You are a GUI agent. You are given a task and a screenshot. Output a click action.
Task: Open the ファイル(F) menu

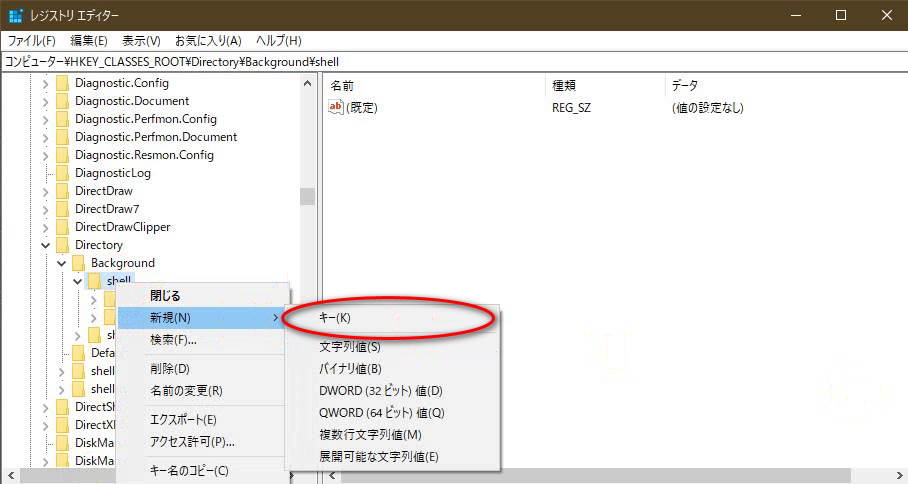click(32, 41)
